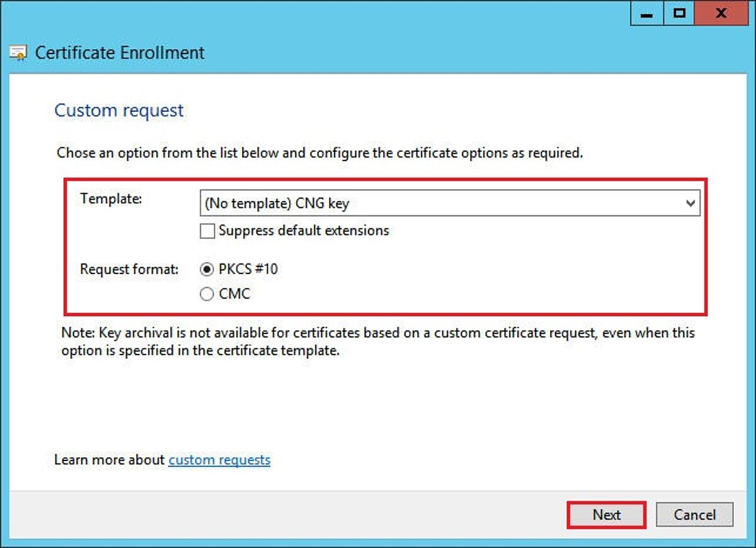Maximize the Certificate Enrollment window
Image resolution: width=756 pixels, height=548 pixels.
tap(679, 13)
